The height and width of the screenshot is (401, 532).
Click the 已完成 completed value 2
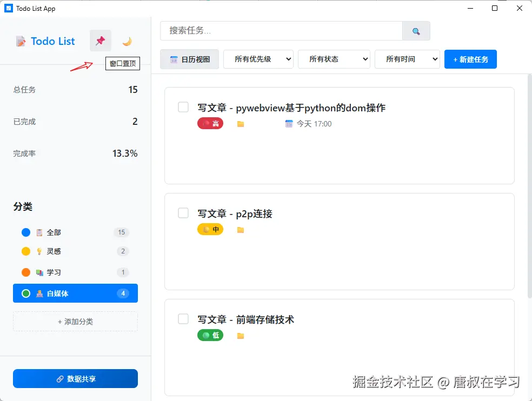click(x=135, y=122)
